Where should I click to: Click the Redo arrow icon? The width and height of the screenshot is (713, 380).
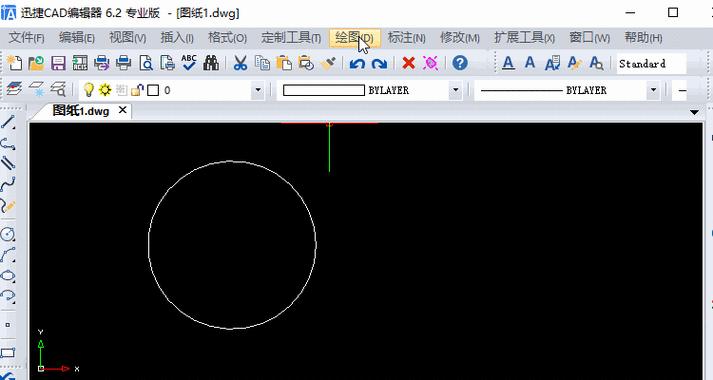point(379,63)
